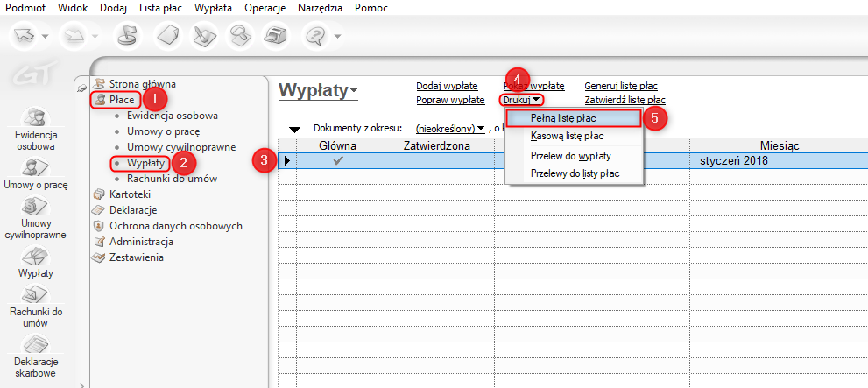Toggle the Główna checkmark for styczeń 2018

pyautogui.click(x=338, y=161)
